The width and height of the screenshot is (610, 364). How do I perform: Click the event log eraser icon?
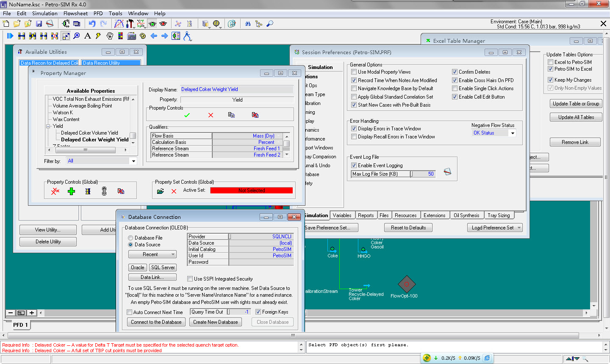(x=447, y=171)
